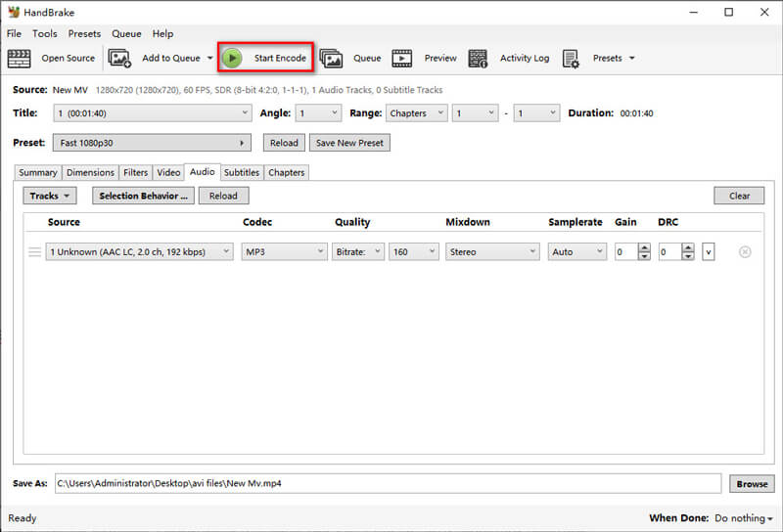Open the File menu
This screenshot has width=783, height=532.
14,33
